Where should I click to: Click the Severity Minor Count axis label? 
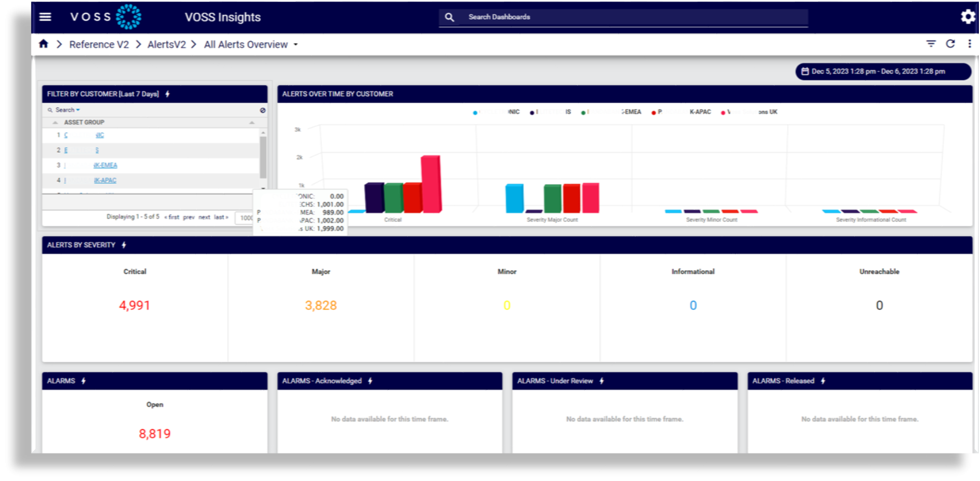[x=712, y=220]
